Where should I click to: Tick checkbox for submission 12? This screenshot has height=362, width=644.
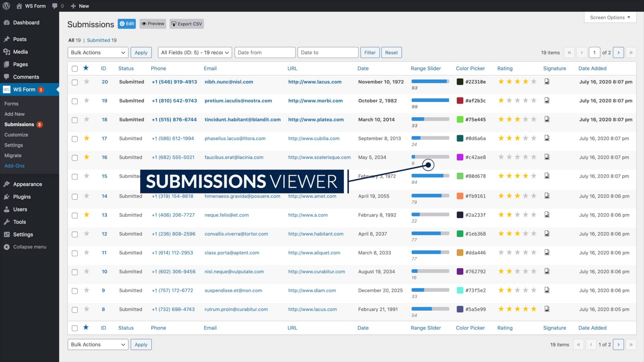75,234
